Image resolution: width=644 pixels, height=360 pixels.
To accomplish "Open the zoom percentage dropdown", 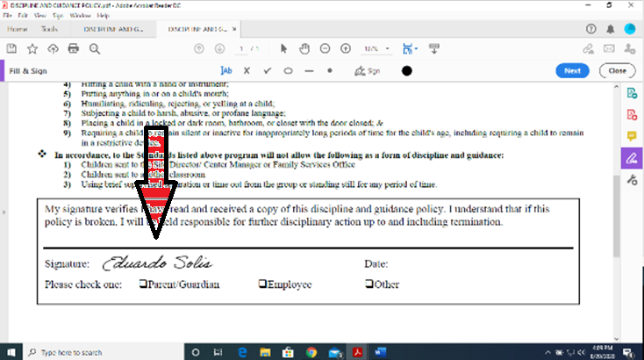I will pyautogui.click(x=375, y=48).
